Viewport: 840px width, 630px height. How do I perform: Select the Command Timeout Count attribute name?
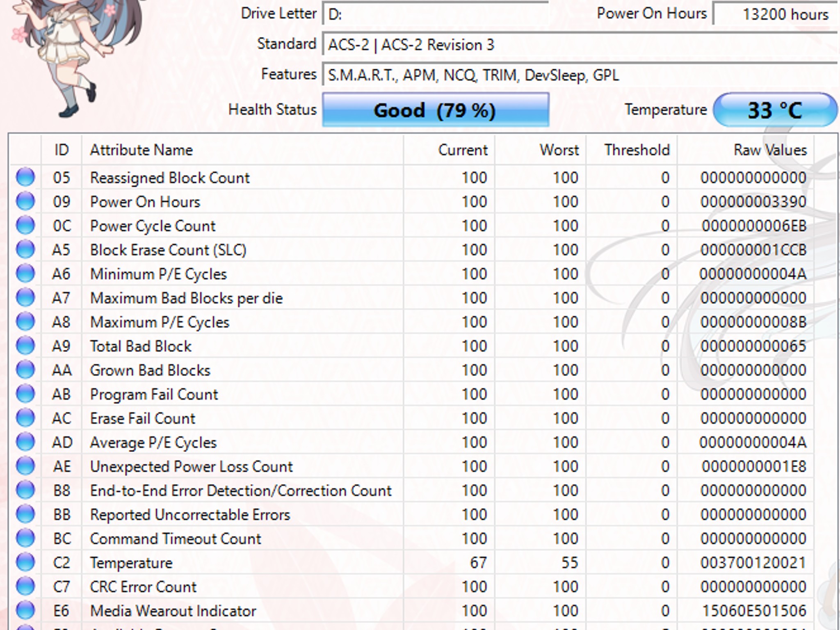176,539
